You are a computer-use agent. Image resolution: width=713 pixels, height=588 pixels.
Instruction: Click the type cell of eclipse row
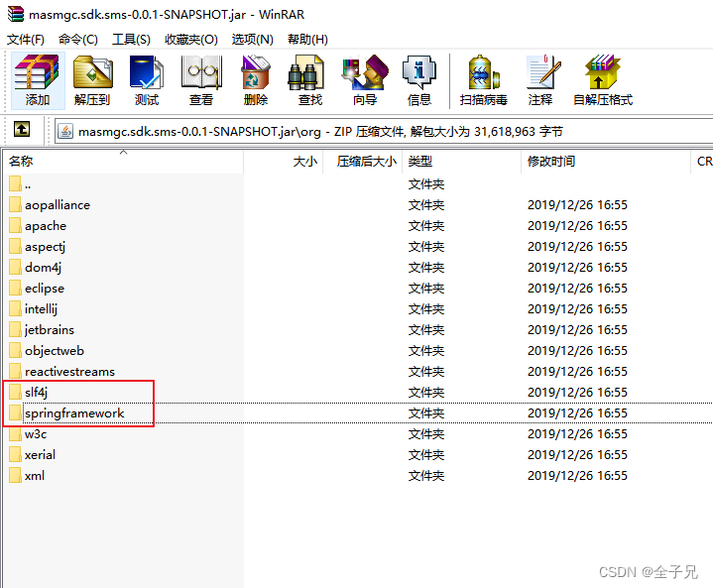coord(426,289)
